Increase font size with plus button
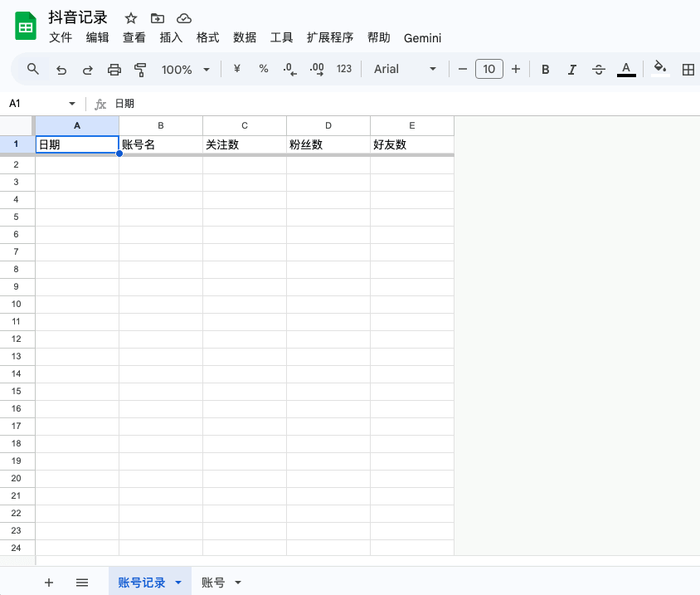 click(516, 69)
